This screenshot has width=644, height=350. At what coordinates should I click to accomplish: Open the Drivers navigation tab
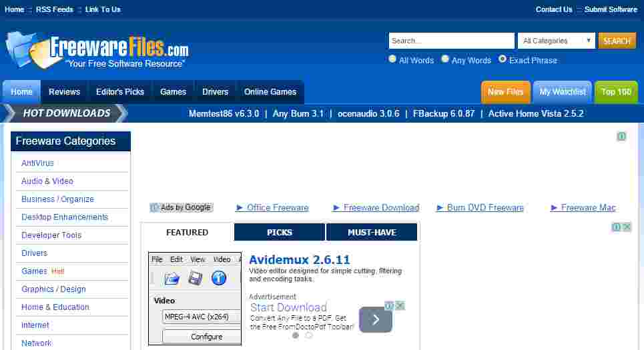pos(215,92)
